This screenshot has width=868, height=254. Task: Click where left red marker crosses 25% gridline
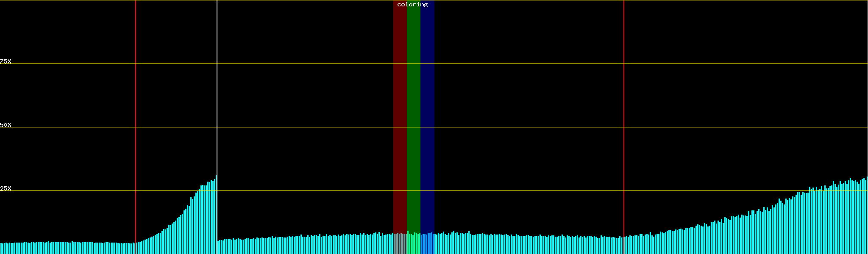pyautogui.click(x=136, y=190)
